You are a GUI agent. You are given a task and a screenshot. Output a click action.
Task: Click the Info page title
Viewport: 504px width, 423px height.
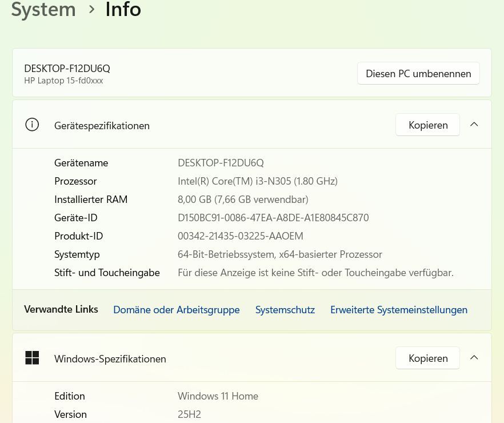(123, 9)
